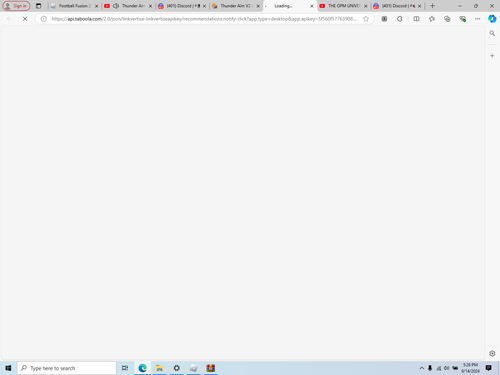Open the Favorites list
The height and width of the screenshot is (375, 500).
click(x=432, y=19)
